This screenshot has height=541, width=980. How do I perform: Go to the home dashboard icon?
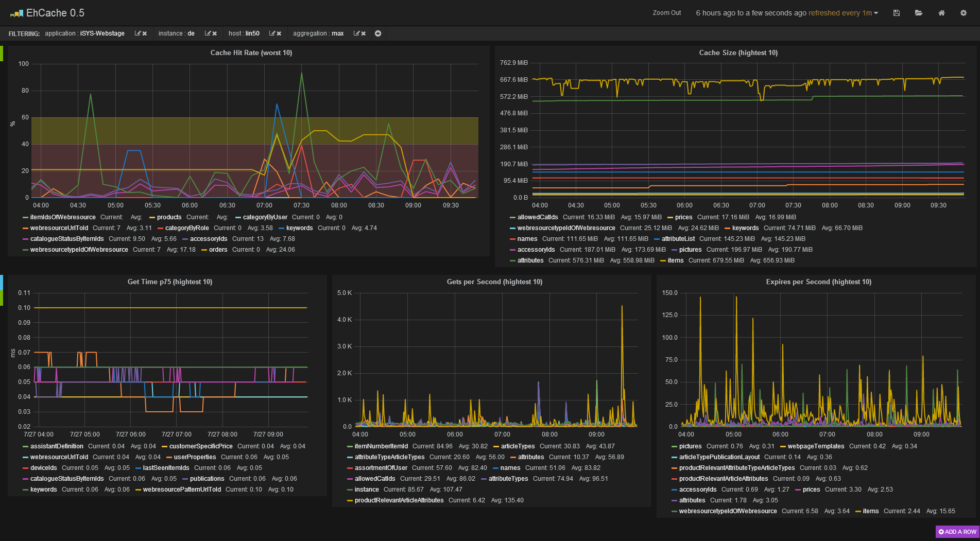point(941,13)
